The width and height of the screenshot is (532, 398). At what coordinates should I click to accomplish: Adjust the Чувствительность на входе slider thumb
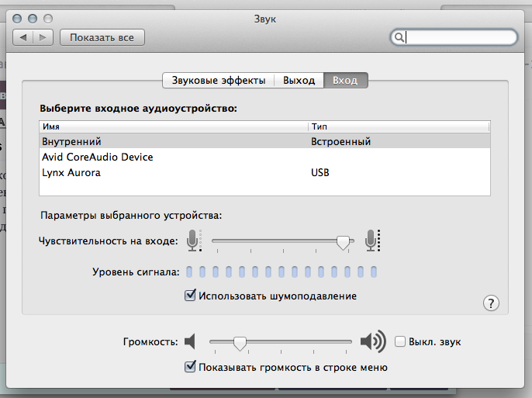343,242
